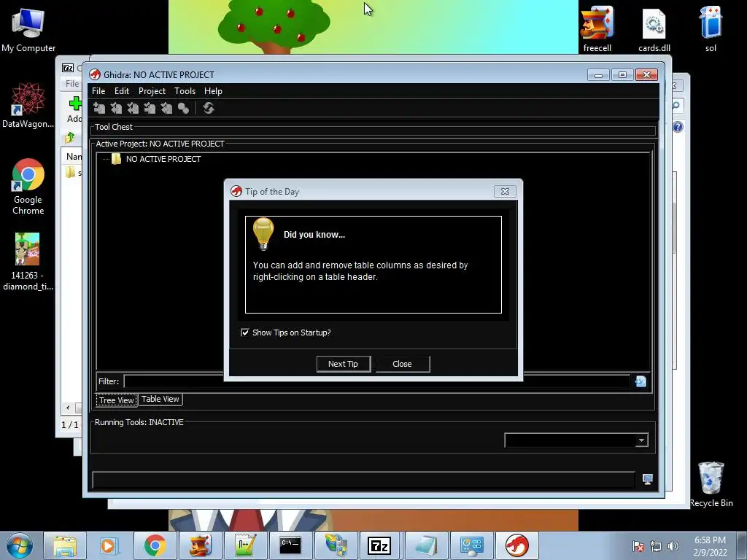This screenshot has width=747, height=560.
Task: Open the cards.dll file on the desktop
Action: [x=654, y=29]
